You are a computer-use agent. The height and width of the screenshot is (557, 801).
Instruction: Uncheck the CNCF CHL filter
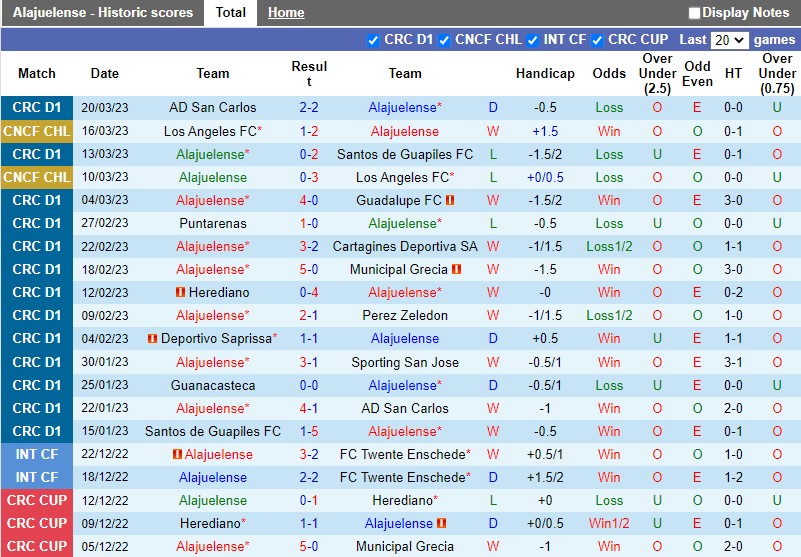[x=444, y=40]
